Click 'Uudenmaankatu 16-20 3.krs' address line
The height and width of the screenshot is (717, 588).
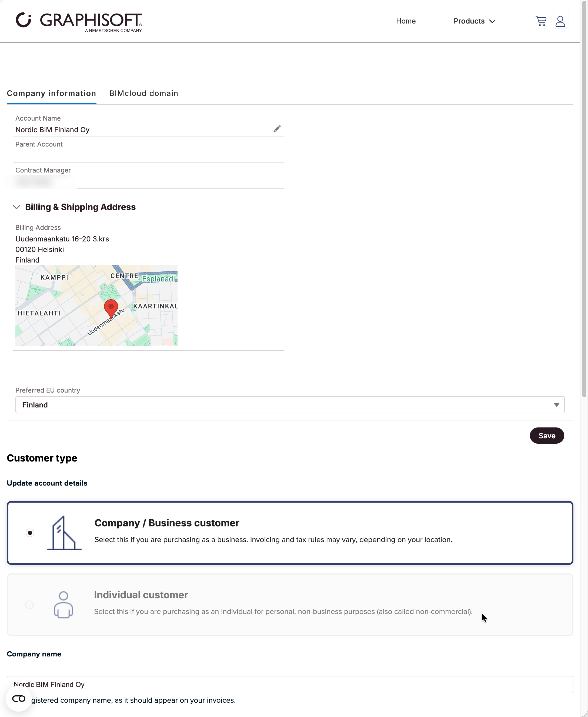(x=62, y=239)
